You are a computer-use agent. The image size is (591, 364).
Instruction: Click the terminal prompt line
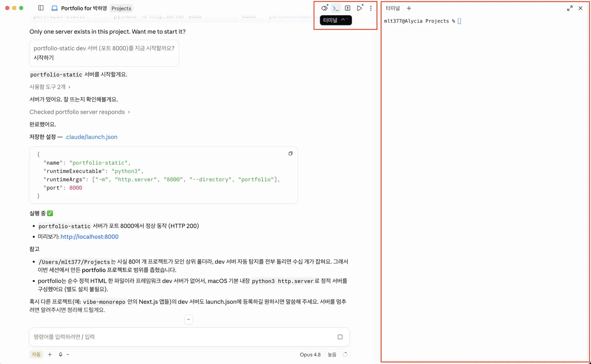pyautogui.click(x=422, y=21)
